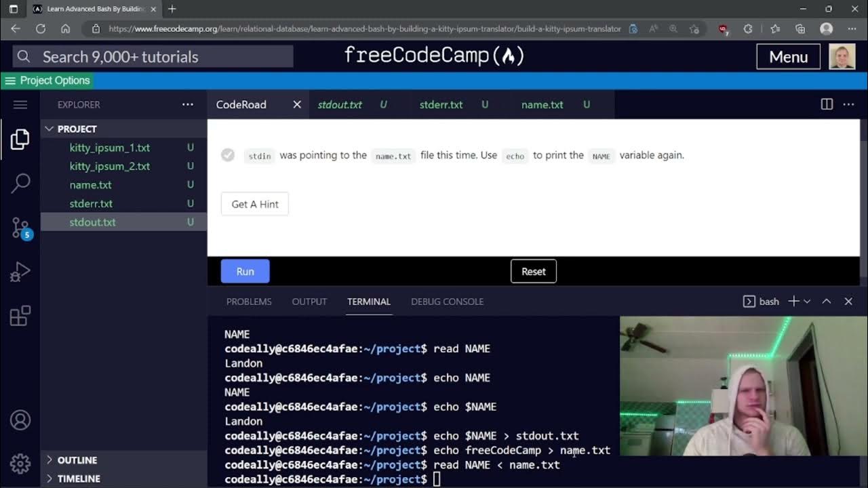The height and width of the screenshot is (488, 868).
Task: Open the PROBLEMS panel tab
Action: pos(249,302)
